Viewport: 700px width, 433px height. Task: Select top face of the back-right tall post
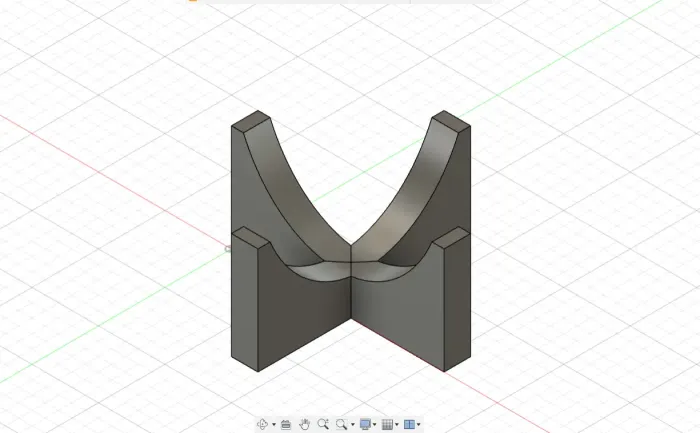450,122
